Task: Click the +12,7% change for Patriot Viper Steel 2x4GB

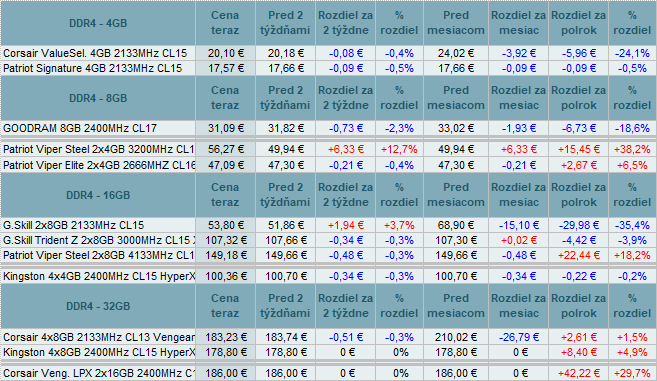Action: pyautogui.click(x=399, y=150)
